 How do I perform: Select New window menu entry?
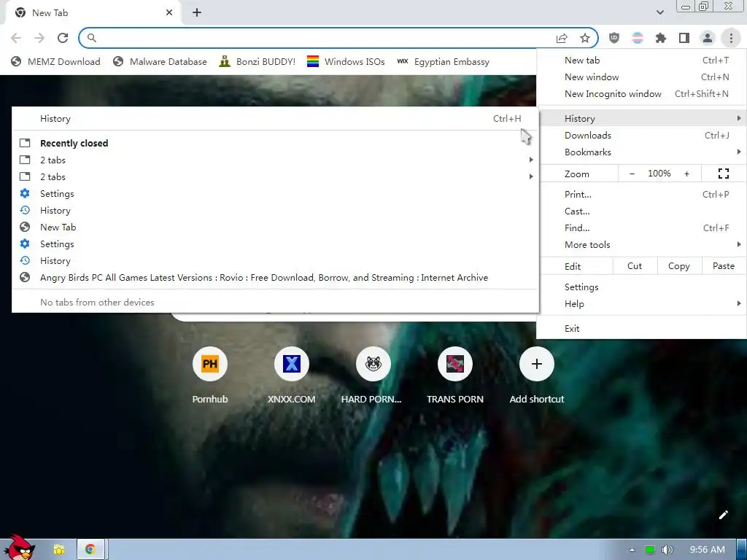pos(641,77)
